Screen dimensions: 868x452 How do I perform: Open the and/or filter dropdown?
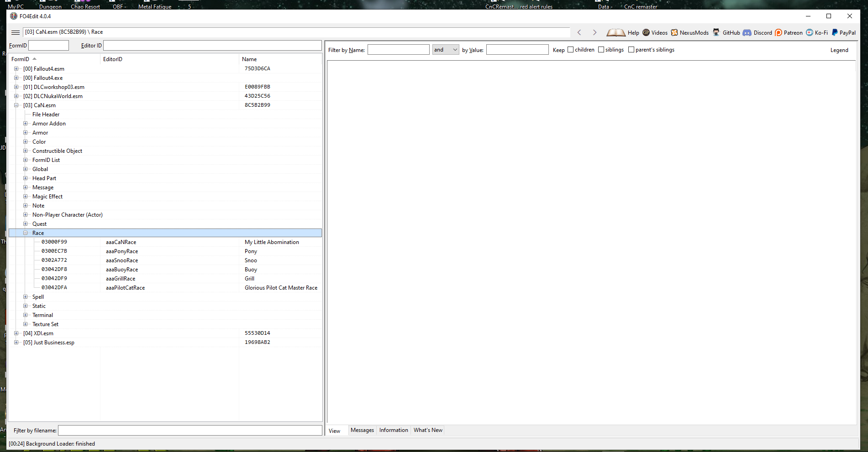point(446,50)
